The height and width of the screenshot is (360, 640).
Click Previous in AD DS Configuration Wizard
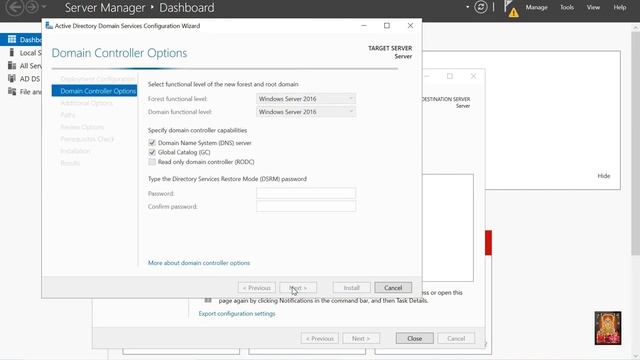tap(257, 288)
